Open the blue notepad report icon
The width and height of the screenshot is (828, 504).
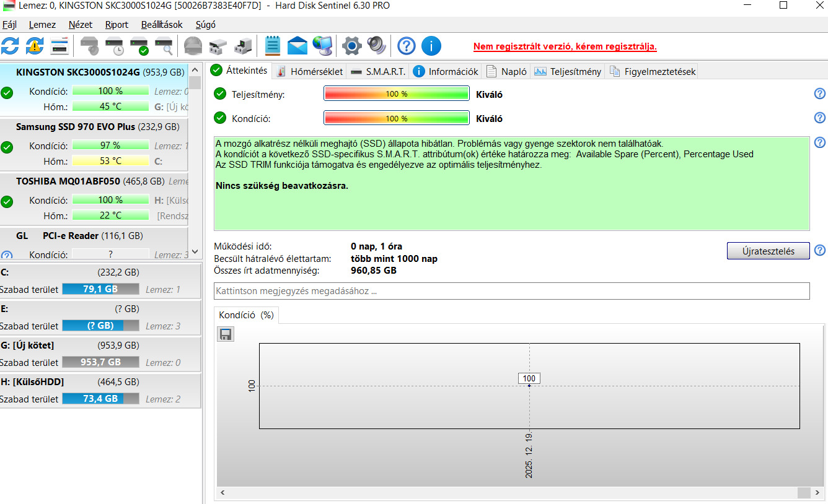[273, 46]
